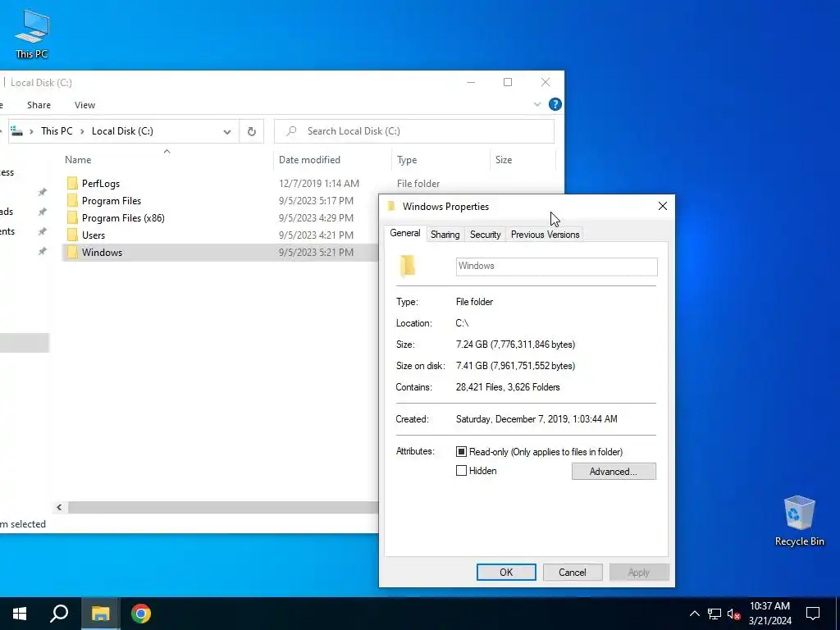
Task: Click the Program Files (x86) folder icon
Action: (72, 217)
